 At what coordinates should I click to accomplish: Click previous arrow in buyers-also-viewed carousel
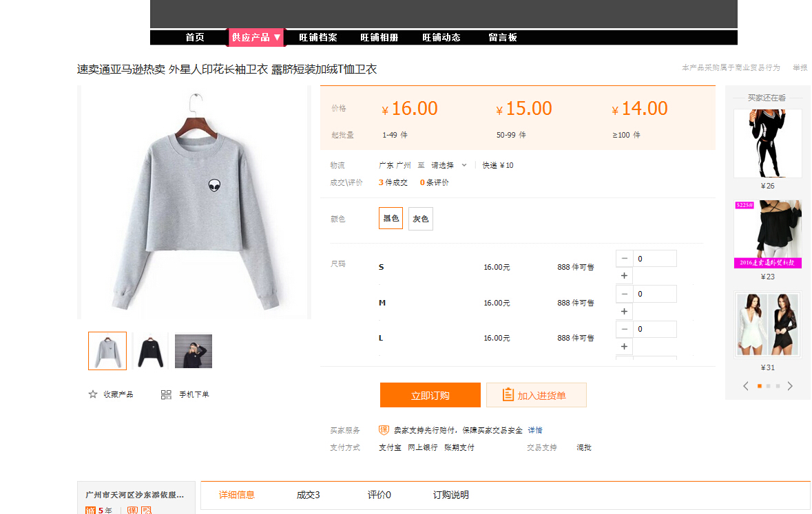746,386
